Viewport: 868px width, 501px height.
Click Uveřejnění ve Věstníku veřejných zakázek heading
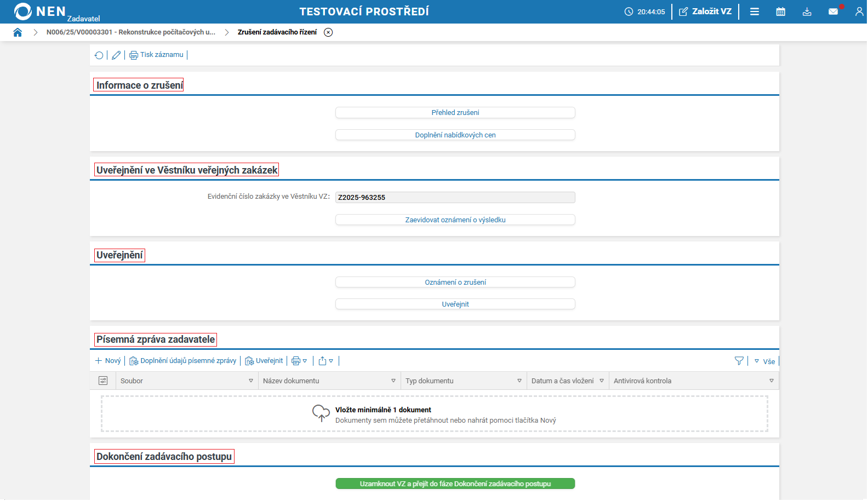187,170
